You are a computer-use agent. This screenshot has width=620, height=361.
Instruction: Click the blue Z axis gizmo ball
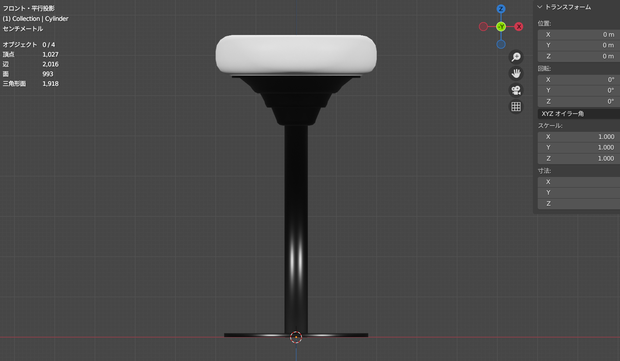501,9
